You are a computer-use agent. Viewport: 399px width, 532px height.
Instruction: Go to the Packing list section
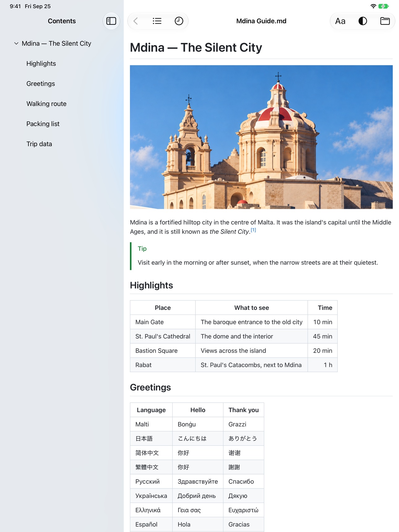pos(43,124)
